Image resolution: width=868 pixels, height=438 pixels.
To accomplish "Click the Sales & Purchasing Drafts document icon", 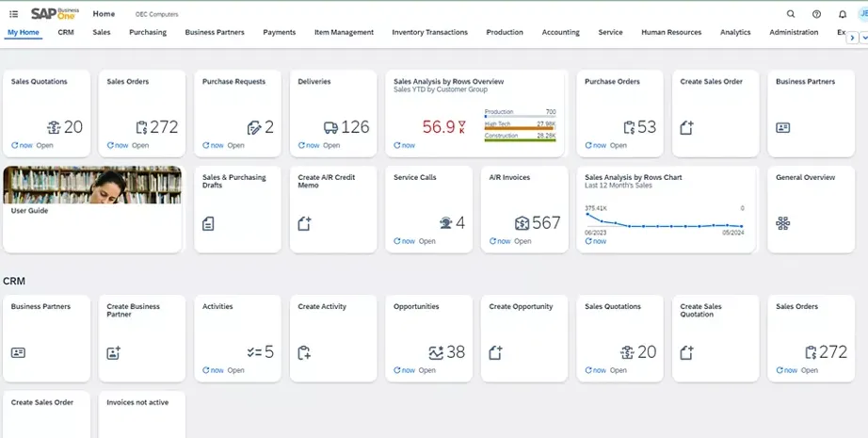I will (208, 223).
